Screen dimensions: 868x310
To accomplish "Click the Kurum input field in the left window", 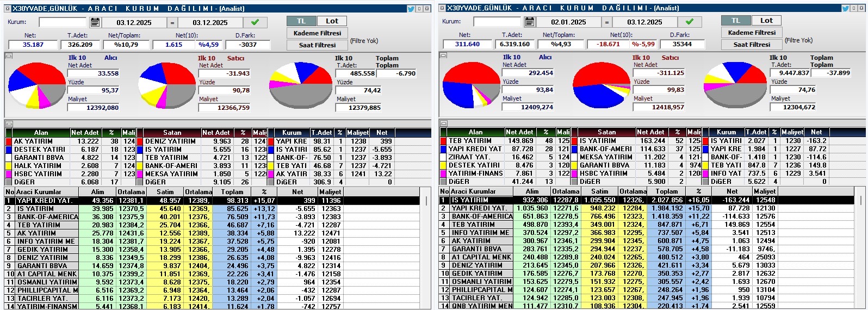I will coord(62,22).
